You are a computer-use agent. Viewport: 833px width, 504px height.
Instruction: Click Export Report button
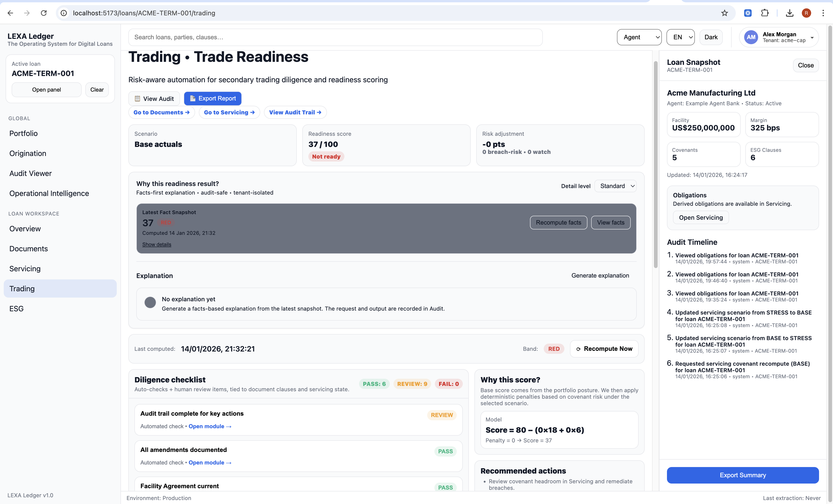213,98
